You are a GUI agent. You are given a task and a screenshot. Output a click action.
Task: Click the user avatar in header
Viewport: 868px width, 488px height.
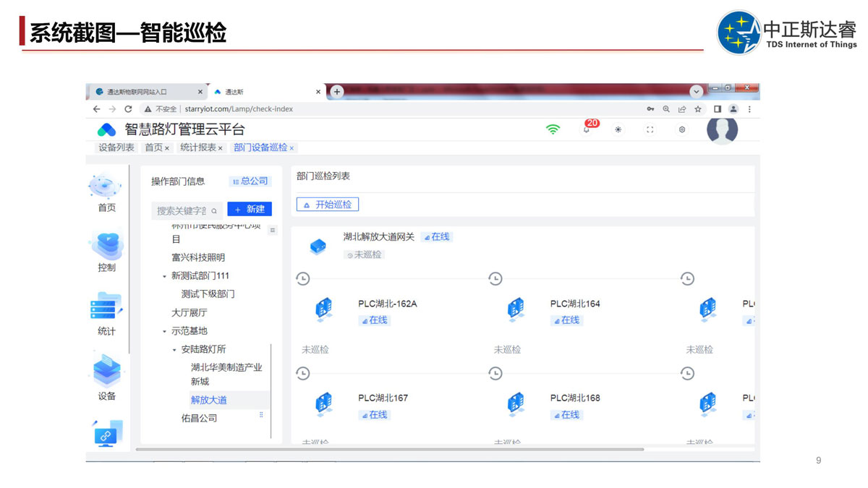click(721, 130)
